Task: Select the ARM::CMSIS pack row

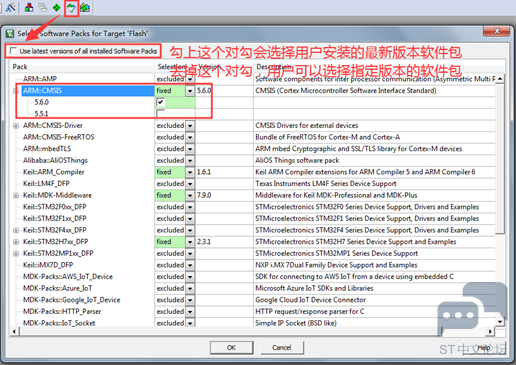Action: 88,91
